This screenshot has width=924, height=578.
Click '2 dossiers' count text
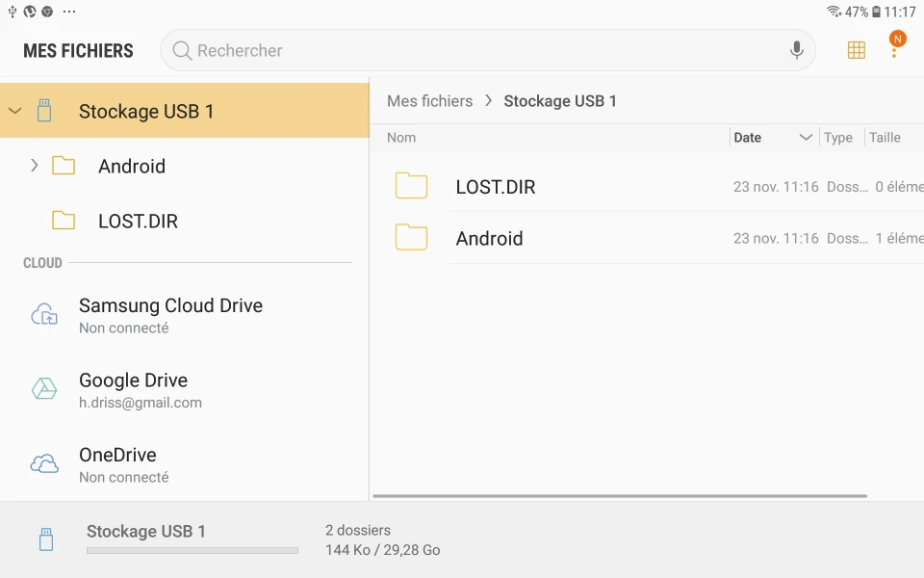(358, 530)
